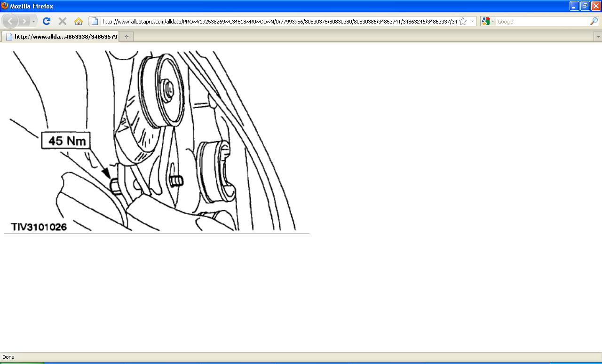The image size is (602, 364).
Task: Open the recent pages history dropdown
Action: pyautogui.click(x=33, y=21)
